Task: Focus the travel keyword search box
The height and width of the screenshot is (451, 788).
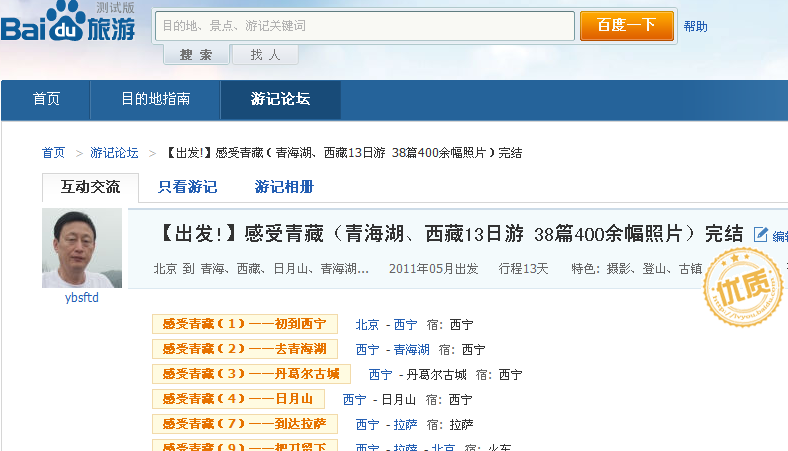Action: point(364,25)
